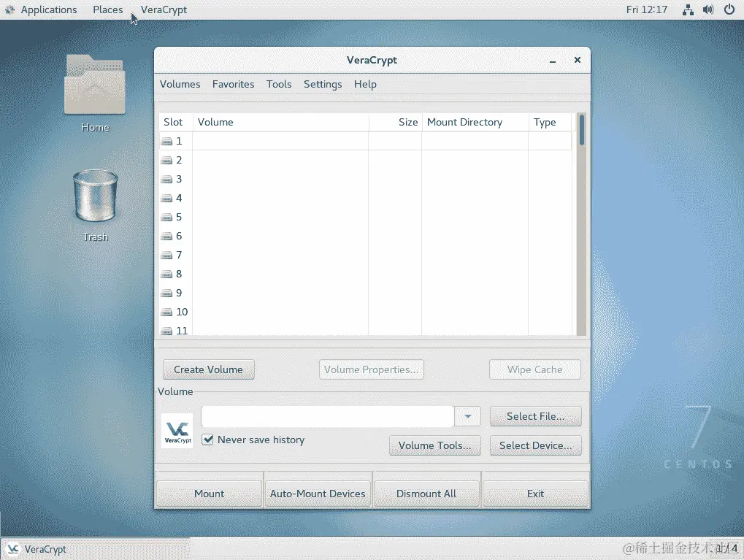Open the Tools menu
The image size is (744, 560).
click(279, 84)
